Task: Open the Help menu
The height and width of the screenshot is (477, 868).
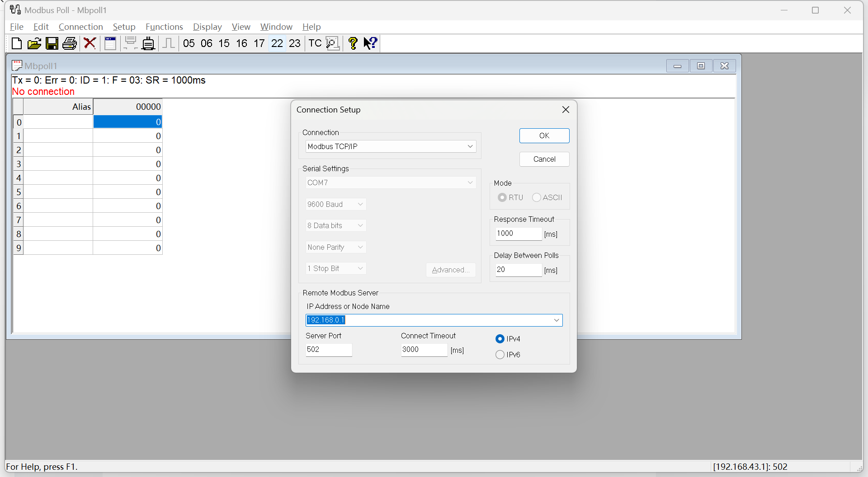Action: tap(311, 27)
